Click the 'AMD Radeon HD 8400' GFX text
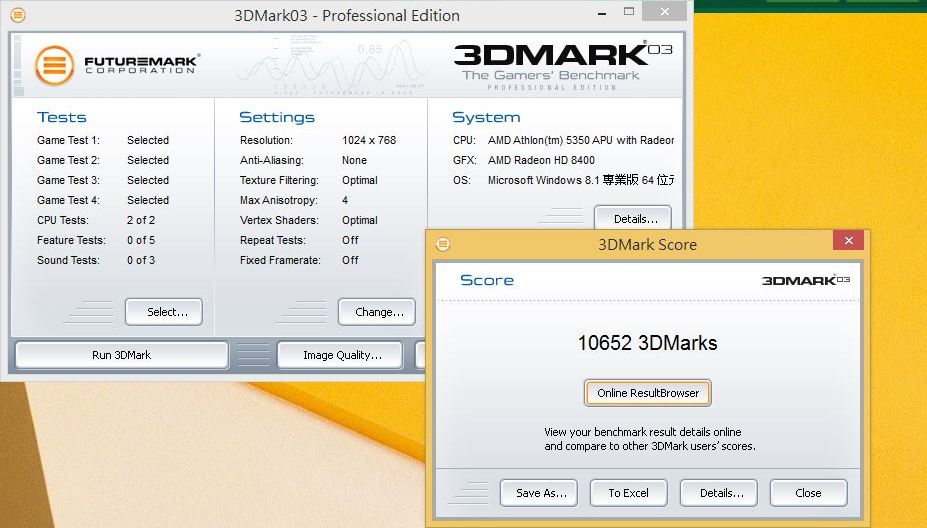The width and height of the screenshot is (927, 528). [x=541, y=160]
